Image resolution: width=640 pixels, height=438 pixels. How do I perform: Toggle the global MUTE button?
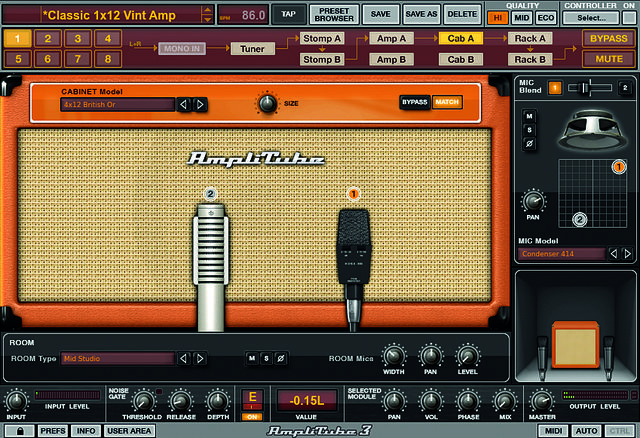click(x=609, y=59)
